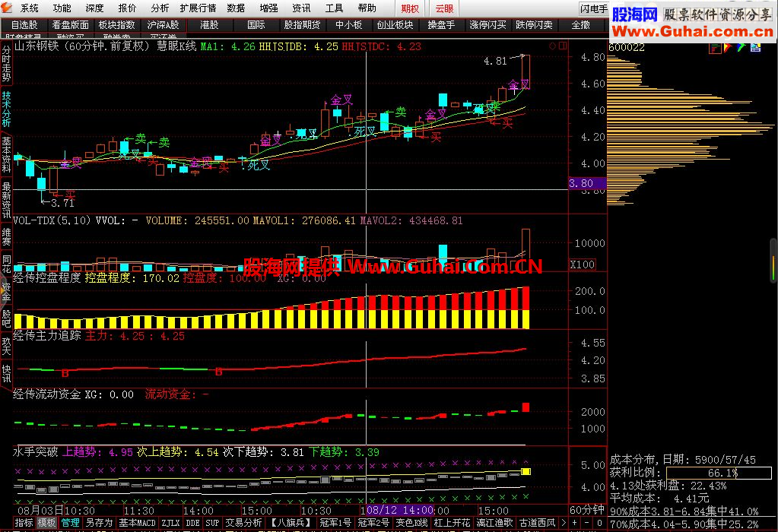Open 技术分析 side tab
This screenshot has height=532, width=778.
6,109
